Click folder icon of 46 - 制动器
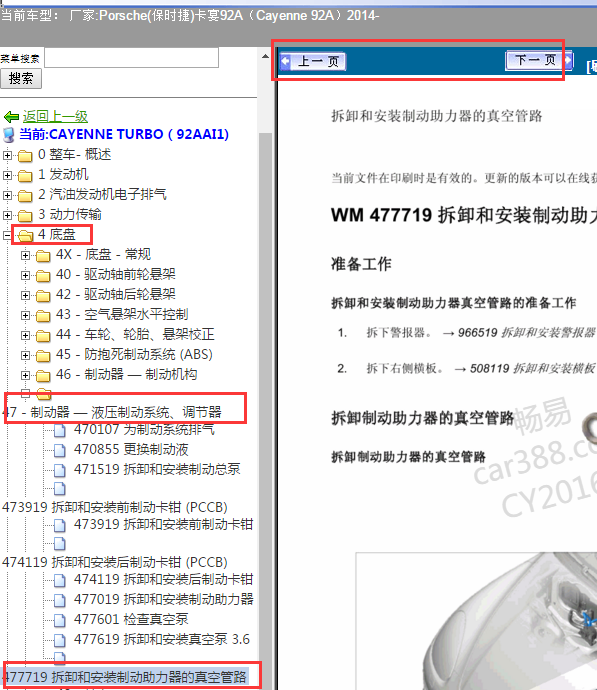597x690 pixels. [43, 376]
